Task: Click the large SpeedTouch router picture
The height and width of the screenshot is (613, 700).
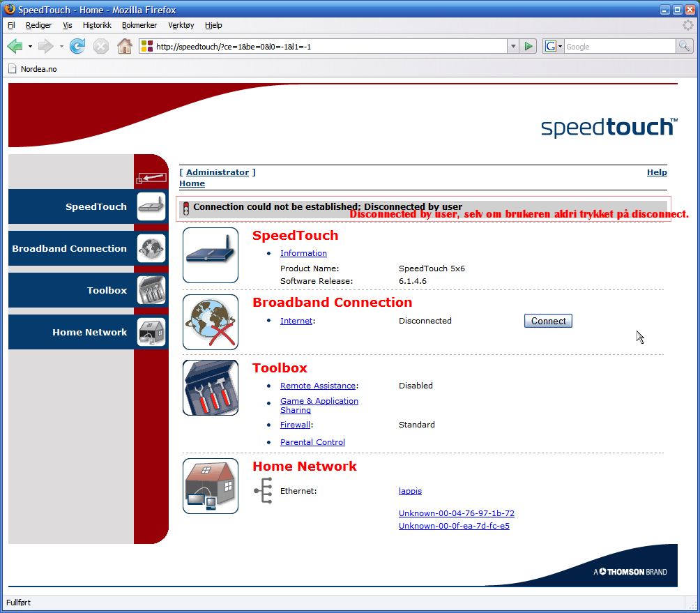Action: (211, 255)
